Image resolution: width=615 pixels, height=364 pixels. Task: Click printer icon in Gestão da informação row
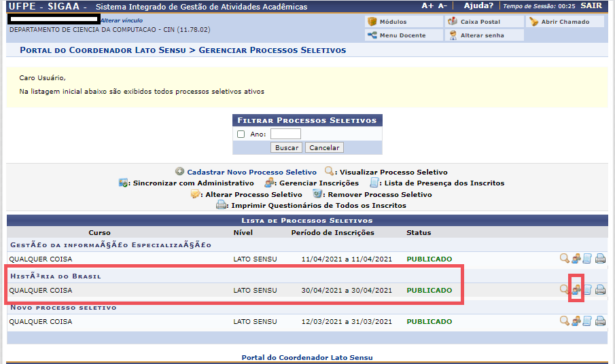pyautogui.click(x=600, y=259)
